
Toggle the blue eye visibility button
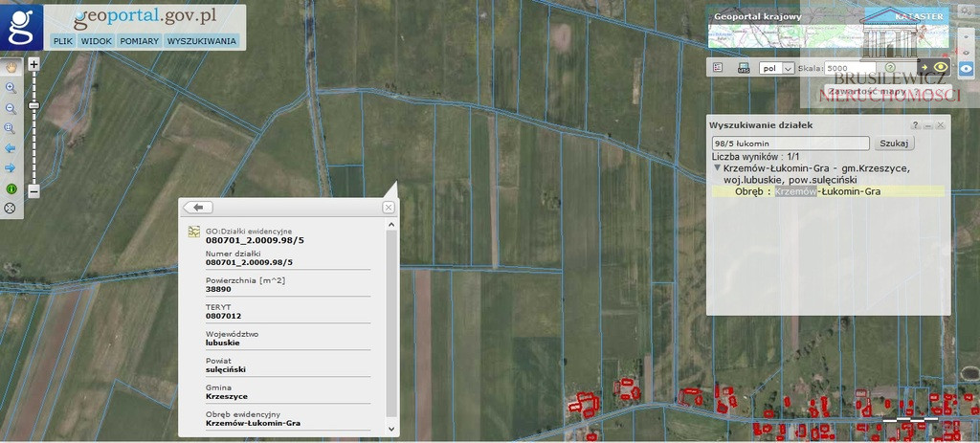[967, 69]
